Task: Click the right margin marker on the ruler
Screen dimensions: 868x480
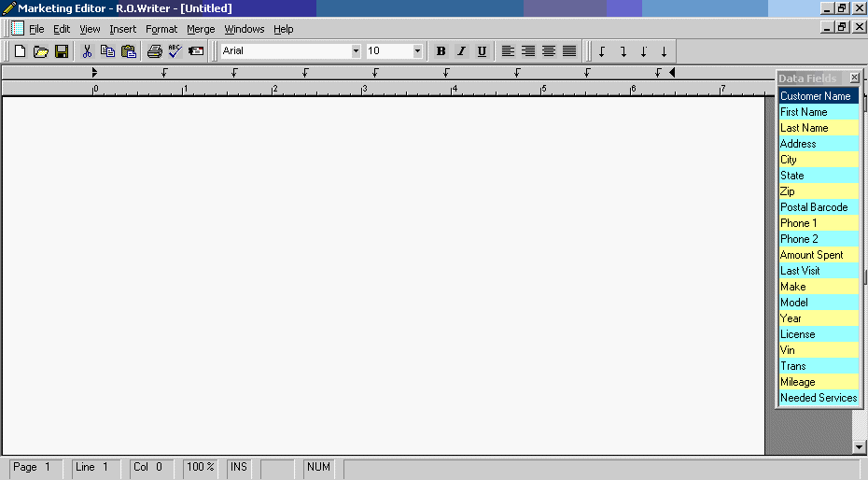Action: pos(672,72)
